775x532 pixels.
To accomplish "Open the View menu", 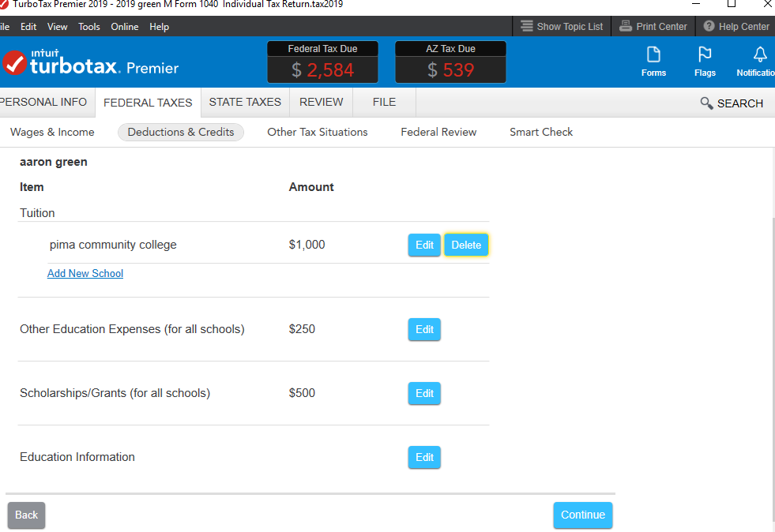I will coord(58,27).
